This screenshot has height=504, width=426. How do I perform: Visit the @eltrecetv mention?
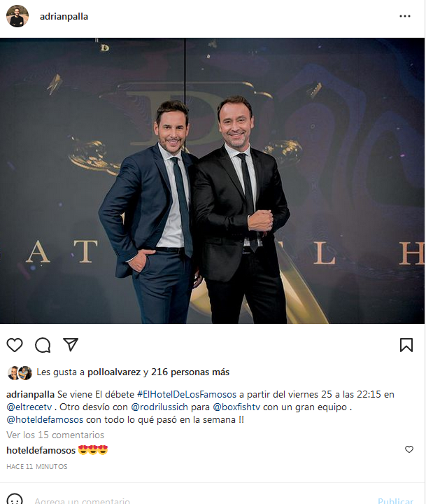point(29,407)
